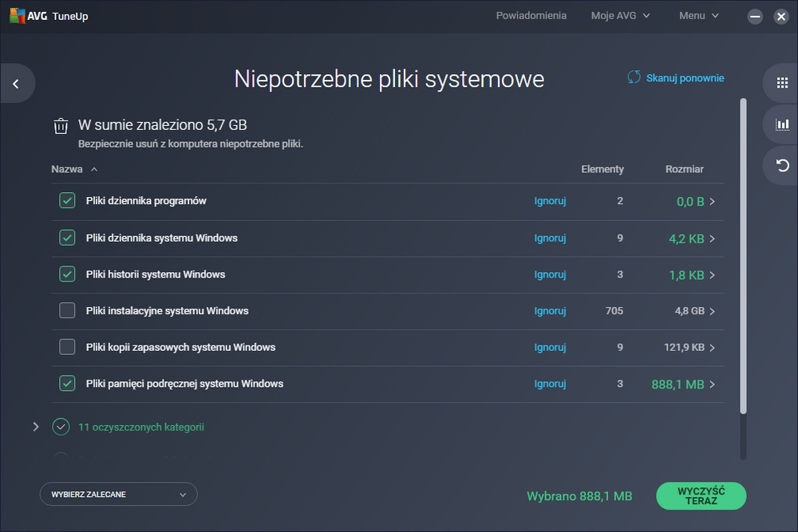Uncheck Pliki pamięci podręcznej systemu Windows

pos(67,383)
